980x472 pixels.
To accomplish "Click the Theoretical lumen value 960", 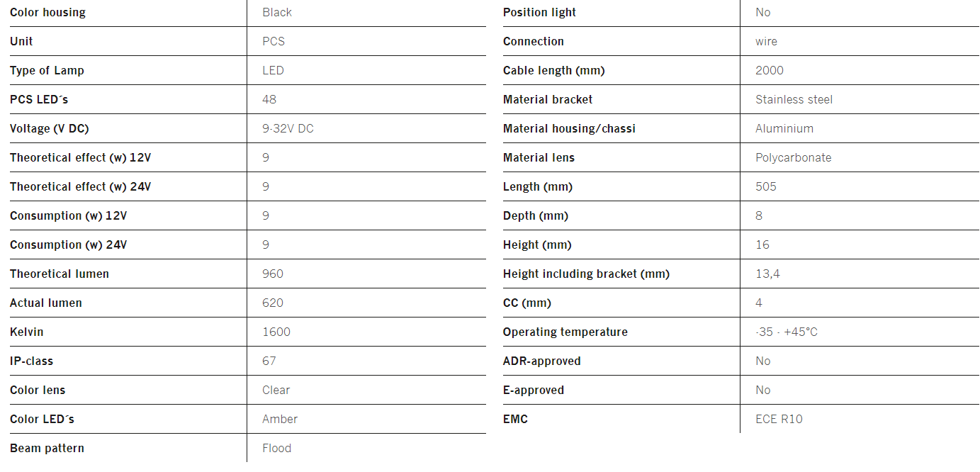I will tap(273, 274).
